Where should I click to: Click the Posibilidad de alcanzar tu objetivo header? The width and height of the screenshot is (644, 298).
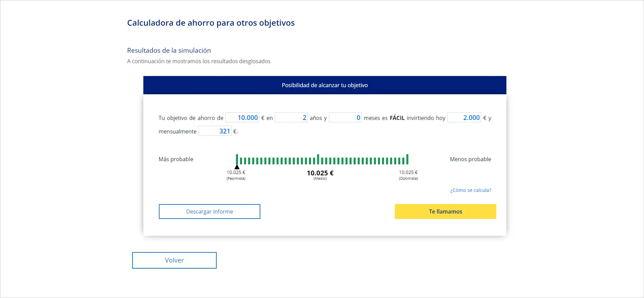coord(325,85)
